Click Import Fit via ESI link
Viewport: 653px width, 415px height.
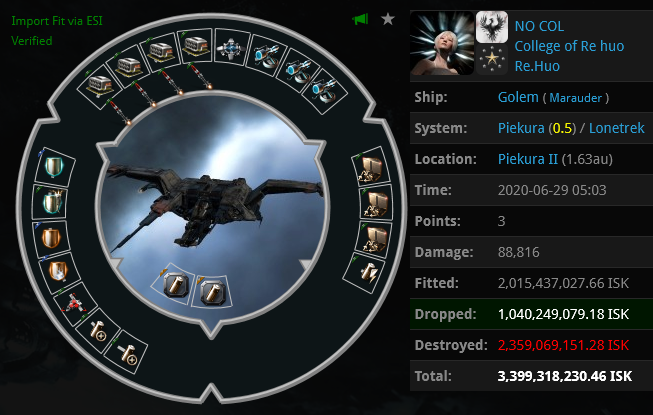pos(57,21)
